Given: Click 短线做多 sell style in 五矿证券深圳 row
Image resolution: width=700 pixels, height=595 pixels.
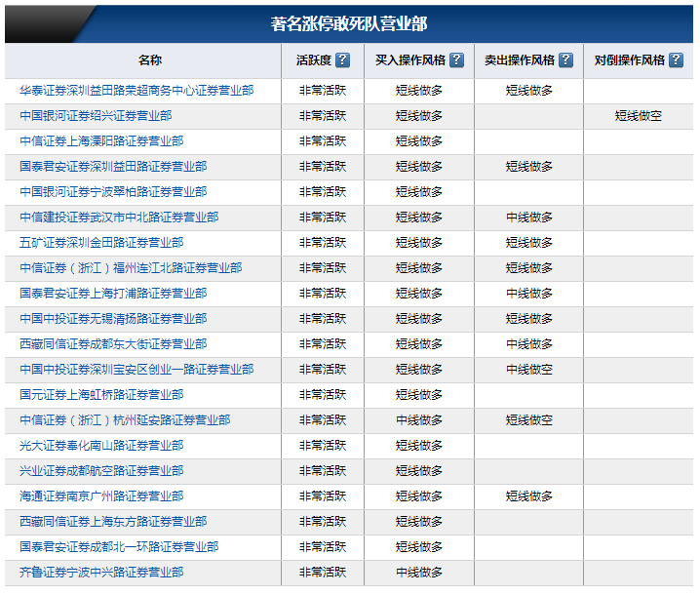Looking at the screenshot, I should click(x=529, y=243).
